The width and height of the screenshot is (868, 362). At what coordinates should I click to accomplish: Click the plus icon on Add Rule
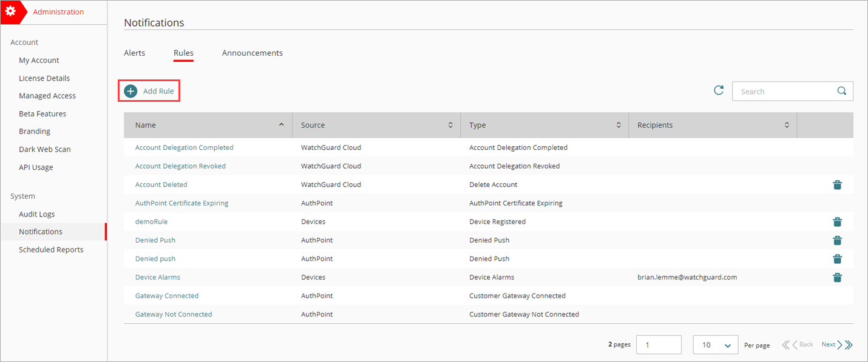click(130, 90)
